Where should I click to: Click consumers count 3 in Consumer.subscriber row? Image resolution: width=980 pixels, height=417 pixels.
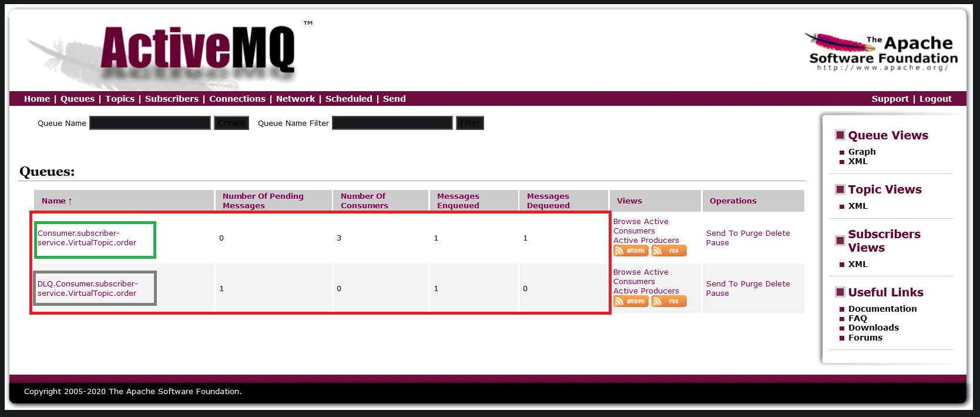[x=339, y=238]
